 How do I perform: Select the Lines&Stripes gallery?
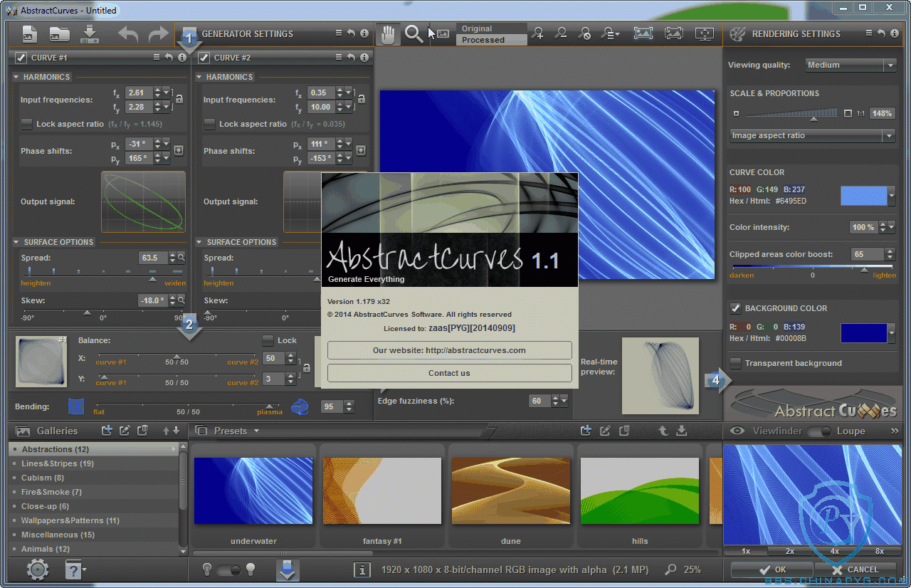93,463
